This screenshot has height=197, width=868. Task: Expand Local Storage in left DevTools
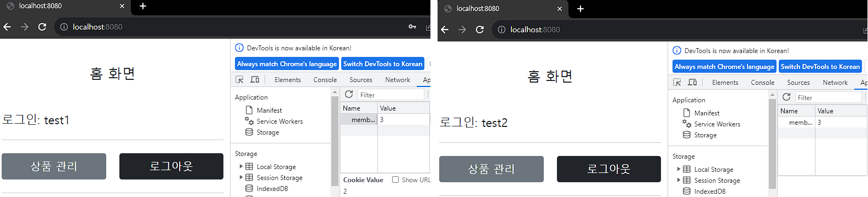tap(241, 166)
